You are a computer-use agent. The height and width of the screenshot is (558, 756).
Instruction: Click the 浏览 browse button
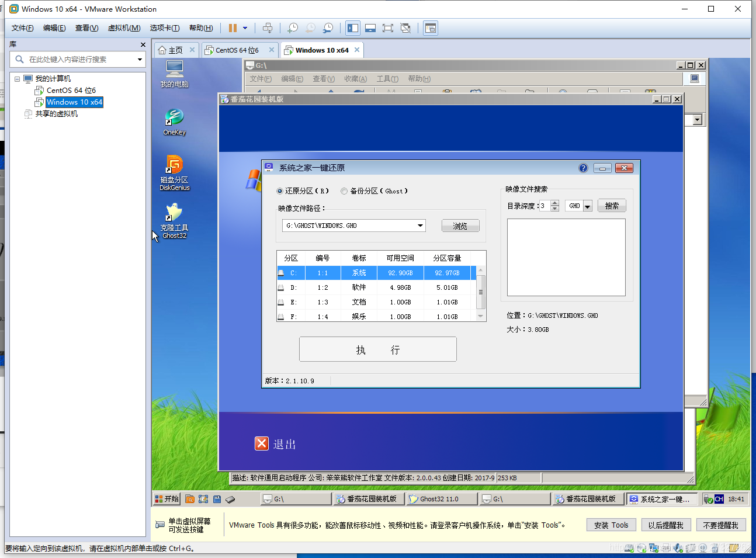pos(460,226)
